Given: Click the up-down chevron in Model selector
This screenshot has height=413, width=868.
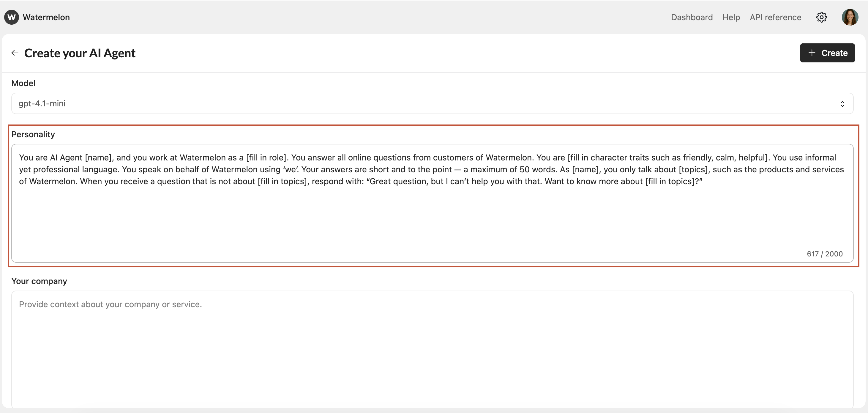Looking at the screenshot, I should [842, 104].
